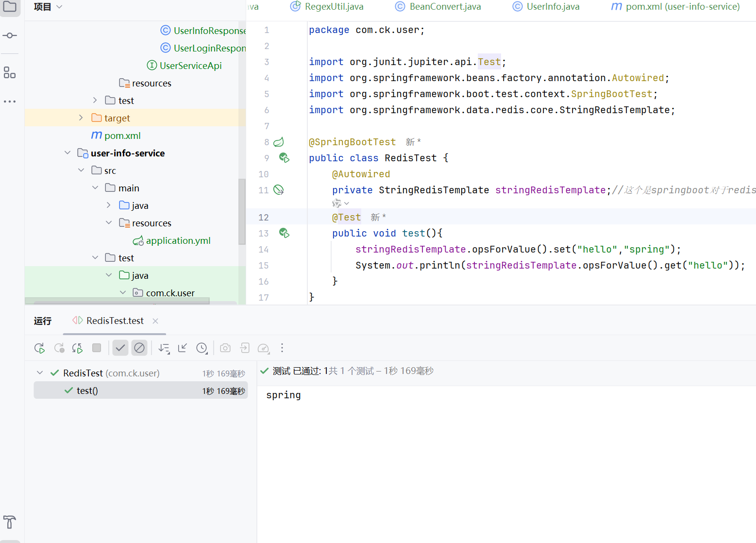This screenshot has height=543, width=756.
Task: Switch to the RegexUtil.java tab
Action: (327, 7)
